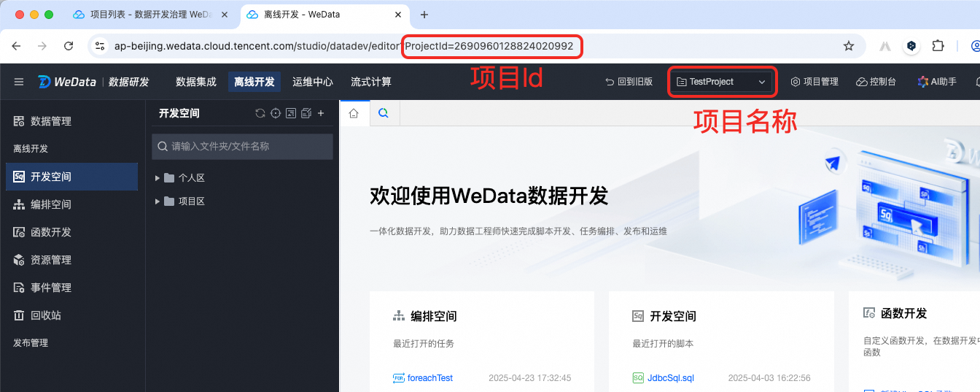Switch to 运维中心 in top navigation
Viewport: 980px width, 392px height.
[313, 82]
